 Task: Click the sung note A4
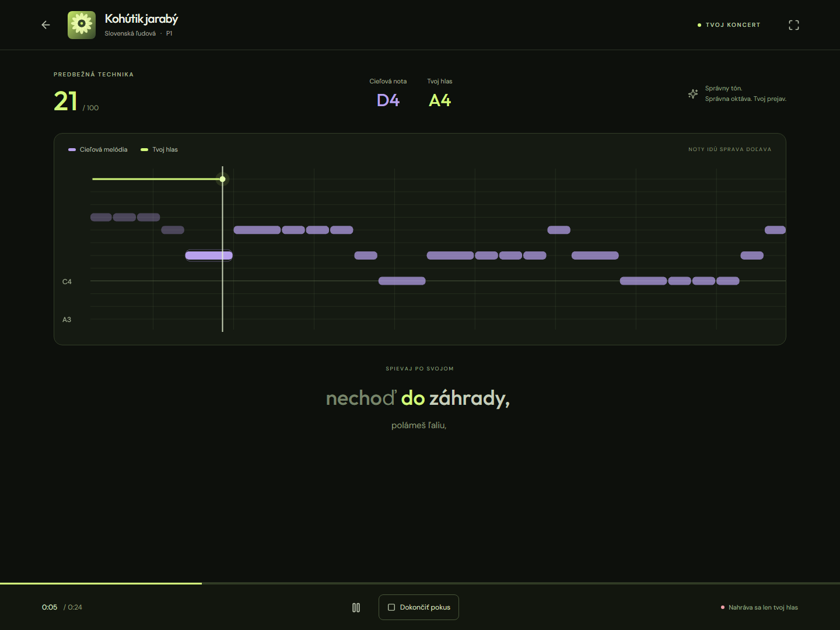(x=440, y=100)
